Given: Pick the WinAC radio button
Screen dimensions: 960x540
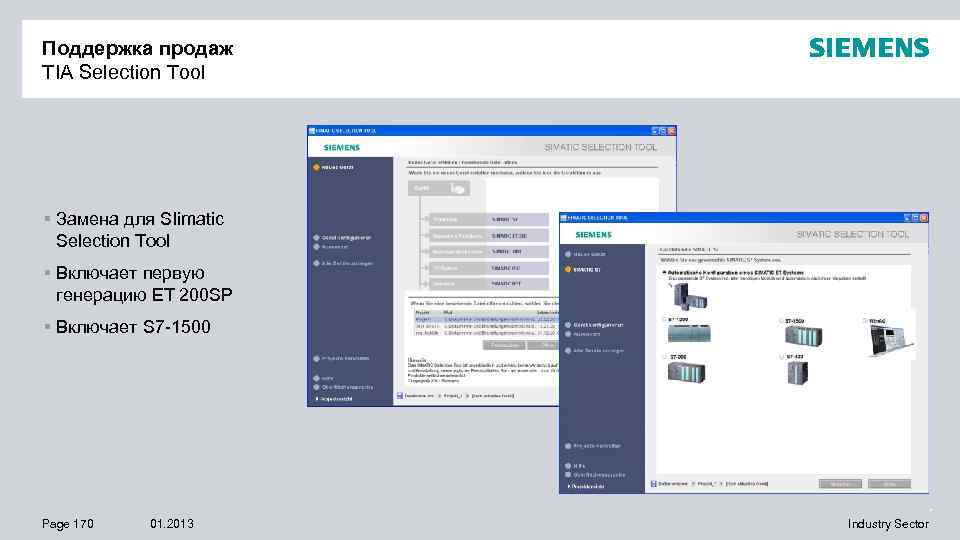Looking at the screenshot, I should pos(865,321).
